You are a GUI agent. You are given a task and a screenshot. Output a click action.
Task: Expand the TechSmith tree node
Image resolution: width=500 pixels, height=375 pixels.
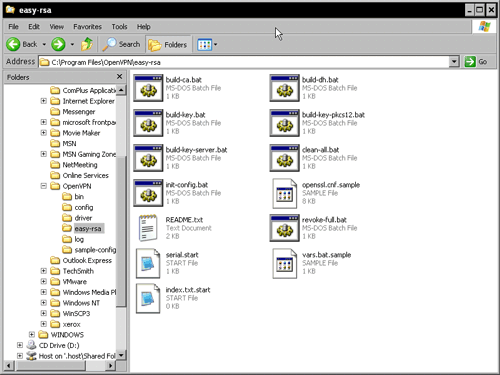[x=43, y=271]
